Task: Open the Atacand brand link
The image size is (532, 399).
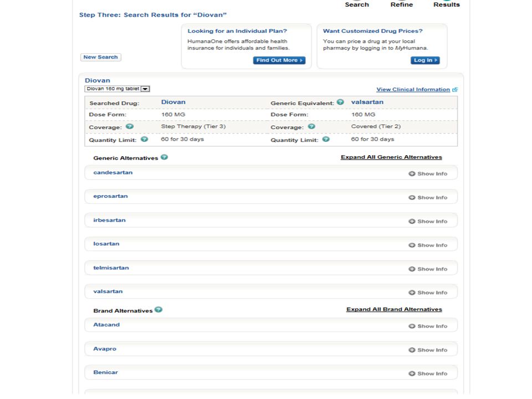Action: (106, 325)
